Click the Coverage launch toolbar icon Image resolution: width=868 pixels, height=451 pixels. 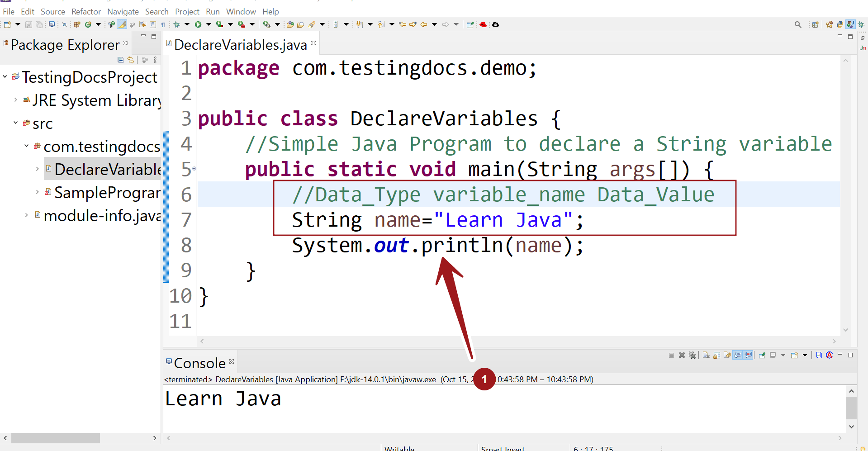click(x=221, y=24)
